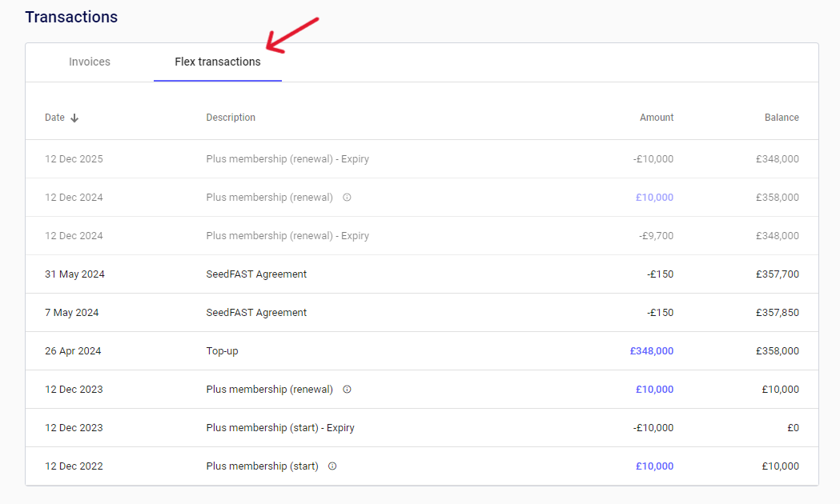Click the Transactions heading
840x504 pixels.
[x=71, y=17]
